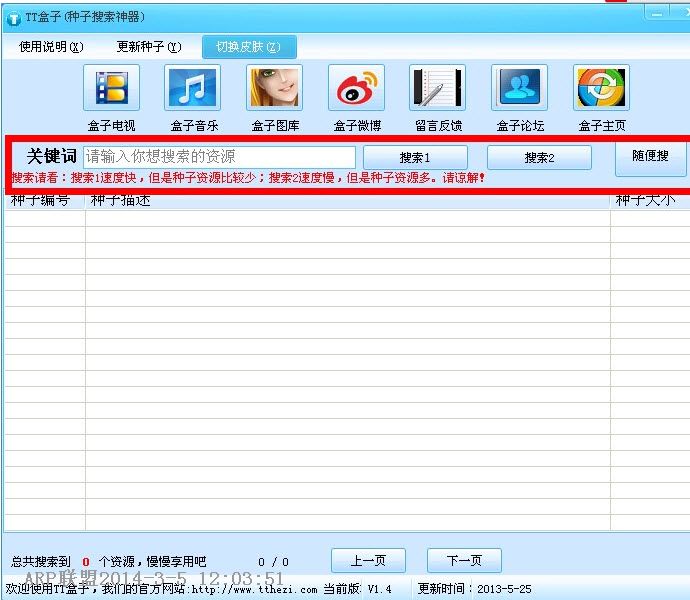Open the 使用说明(X) menu
690x600 pixels.
[51, 47]
